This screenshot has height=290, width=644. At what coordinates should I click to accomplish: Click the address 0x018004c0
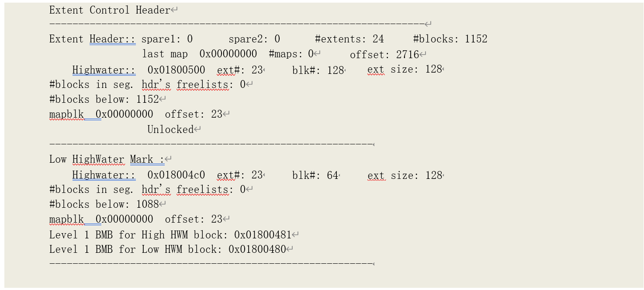(176, 175)
